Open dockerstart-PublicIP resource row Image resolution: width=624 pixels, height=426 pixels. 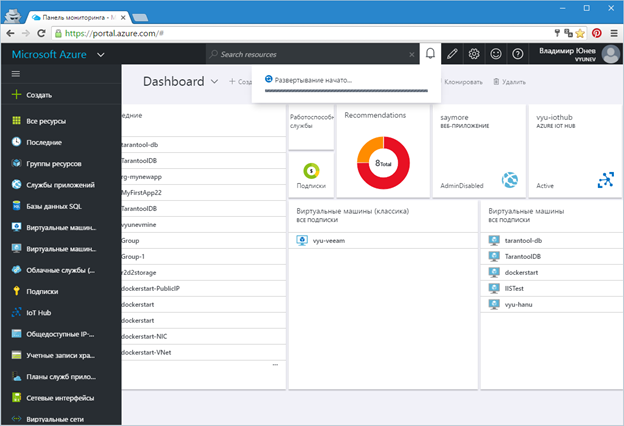pos(204,288)
